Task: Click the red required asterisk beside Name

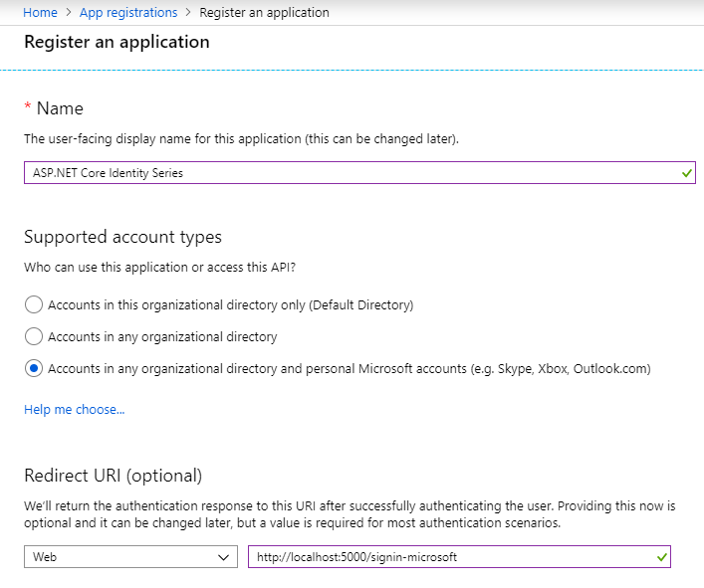Action: (x=28, y=106)
